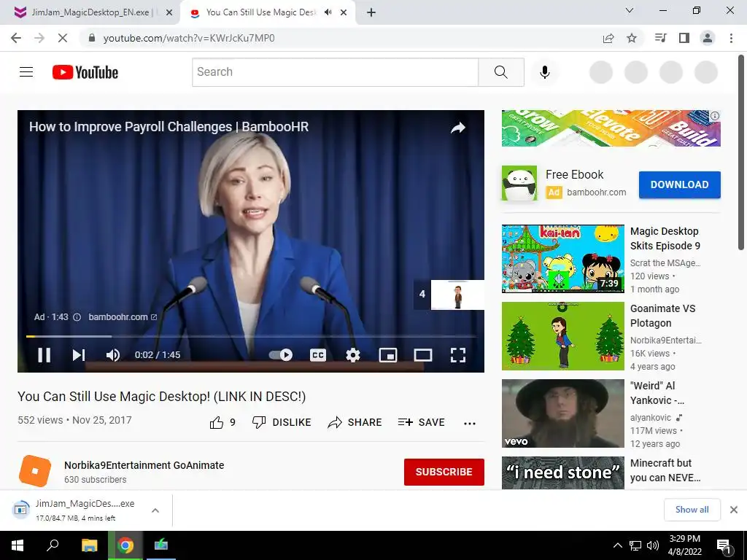Open Norbika9Entertainment GoAnimate channel avatar

[x=35, y=471]
